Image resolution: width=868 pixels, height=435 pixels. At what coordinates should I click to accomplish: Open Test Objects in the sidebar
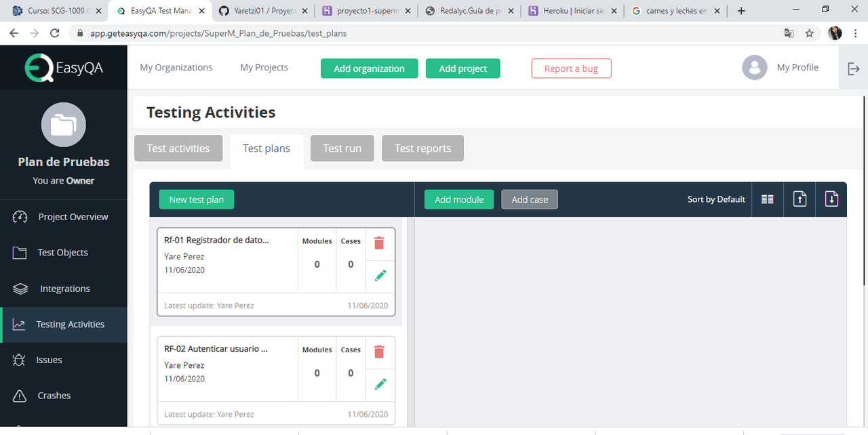(63, 252)
